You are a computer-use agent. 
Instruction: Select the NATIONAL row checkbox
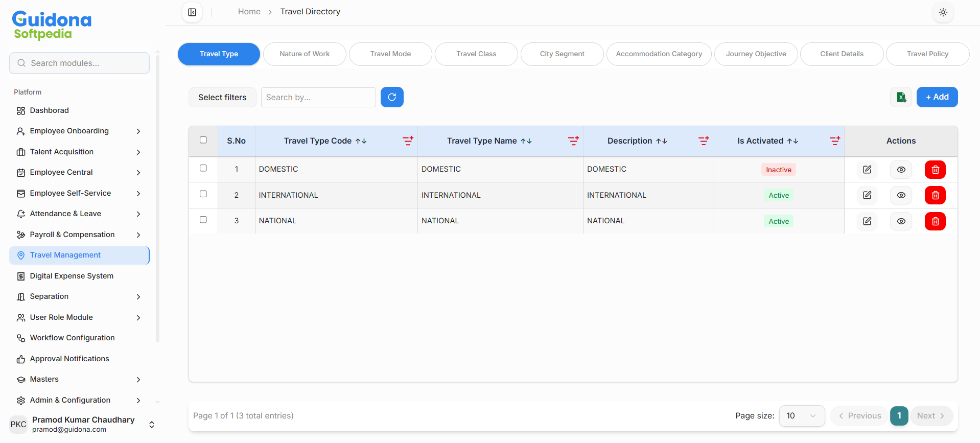pos(203,220)
